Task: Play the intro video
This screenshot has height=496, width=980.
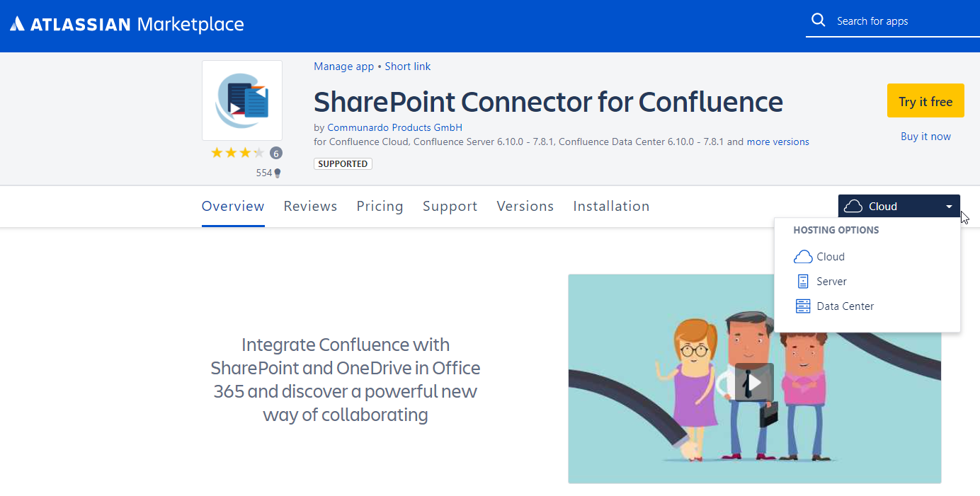Action: 754,382
